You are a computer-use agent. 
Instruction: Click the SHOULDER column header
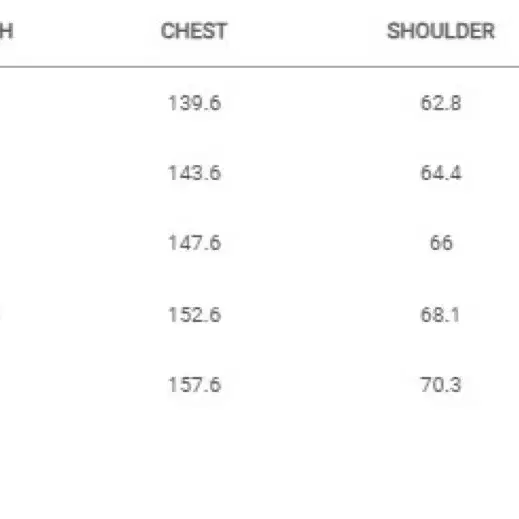click(x=441, y=31)
